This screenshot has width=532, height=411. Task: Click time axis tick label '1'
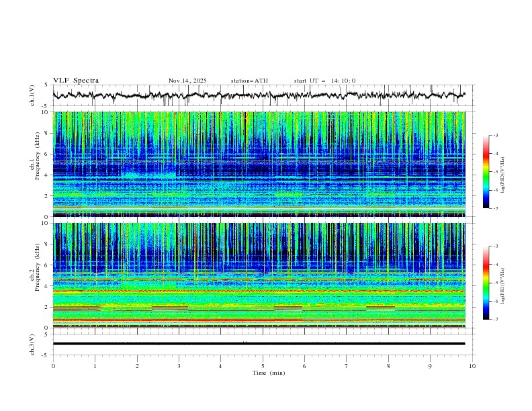pyautogui.click(x=95, y=366)
